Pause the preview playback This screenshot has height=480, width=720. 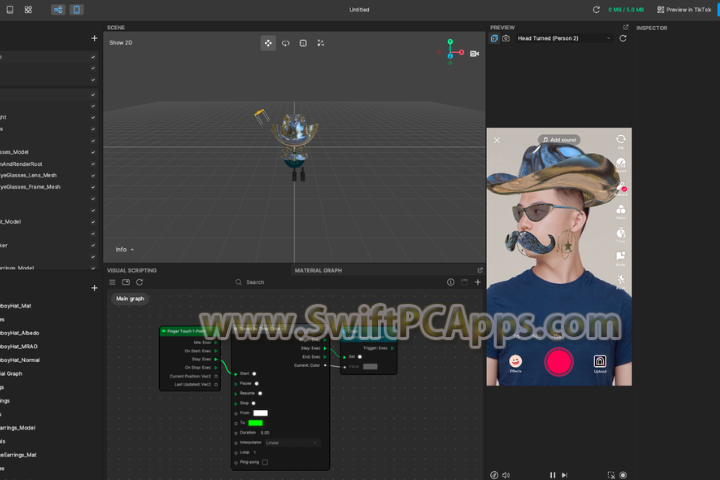pyautogui.click(x=552, y=475)
